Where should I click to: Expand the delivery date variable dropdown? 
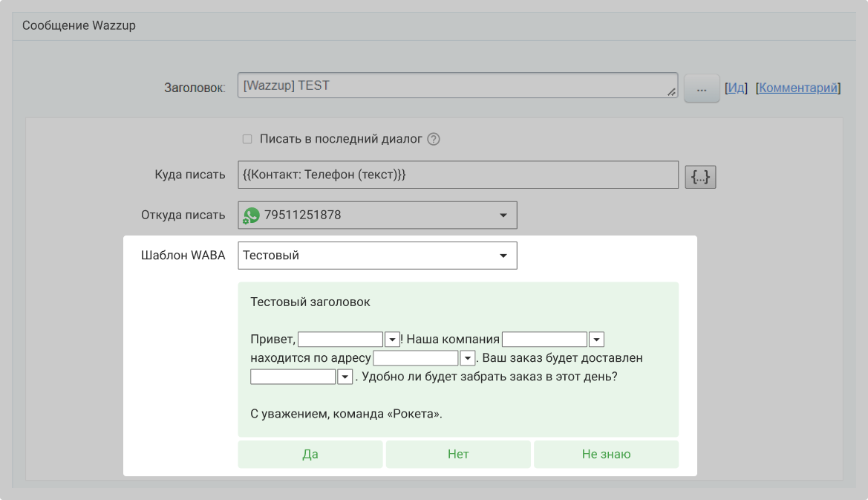(345, 377)
